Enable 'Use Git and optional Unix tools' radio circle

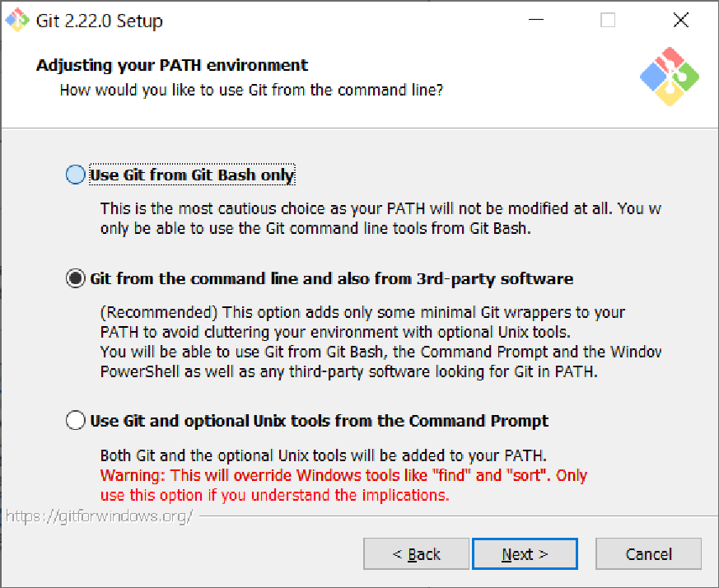point(75,421)
